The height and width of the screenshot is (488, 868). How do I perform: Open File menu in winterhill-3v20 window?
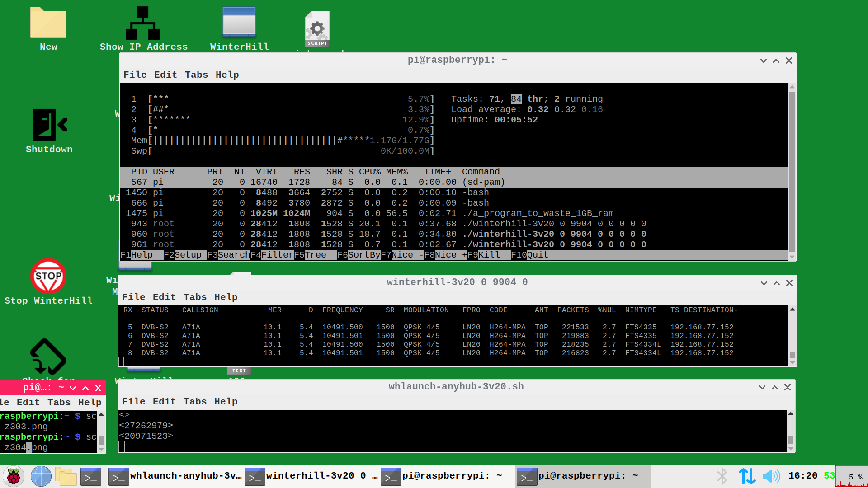tap(134, 297)
